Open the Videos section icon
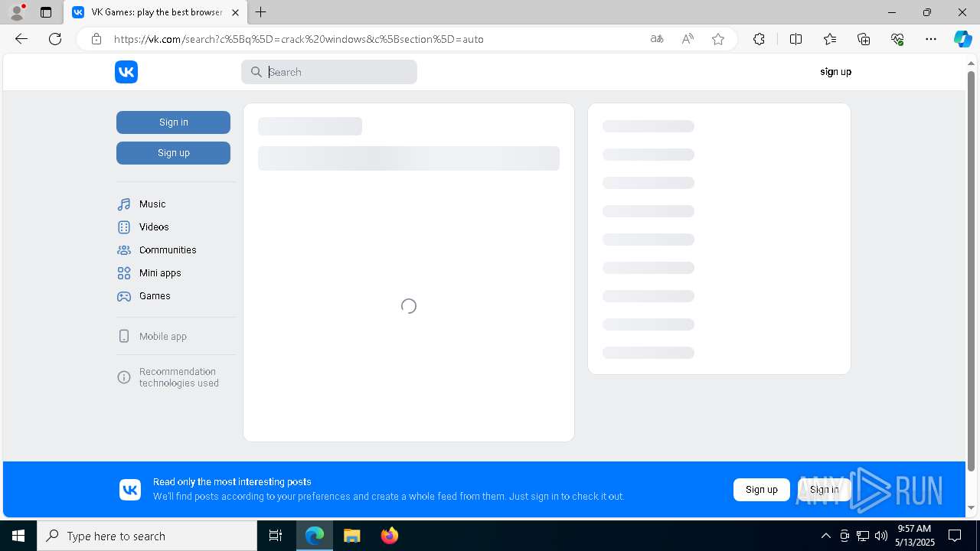980x551 pixels. coord(124,227)
